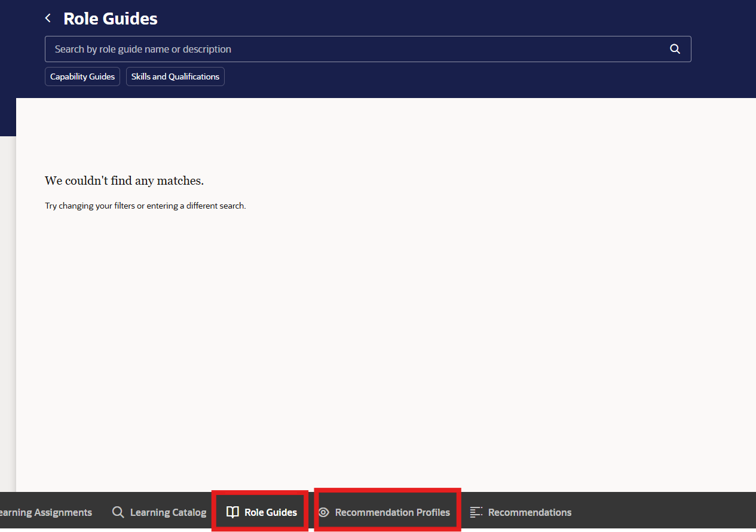Go back using the arrow beside Role Guides
Image resolution: width=756 pixels, height=532 pixels.
tap(48, 19)
